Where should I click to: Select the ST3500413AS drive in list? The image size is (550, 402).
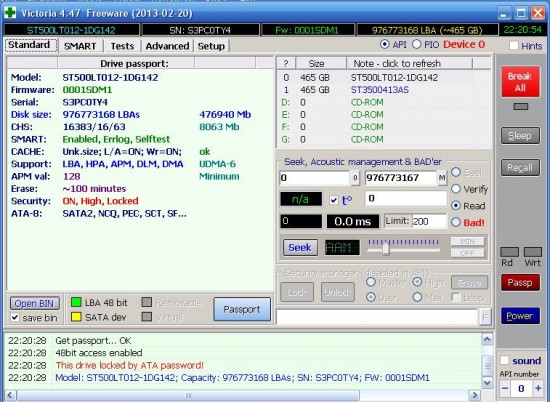[380, 90]
